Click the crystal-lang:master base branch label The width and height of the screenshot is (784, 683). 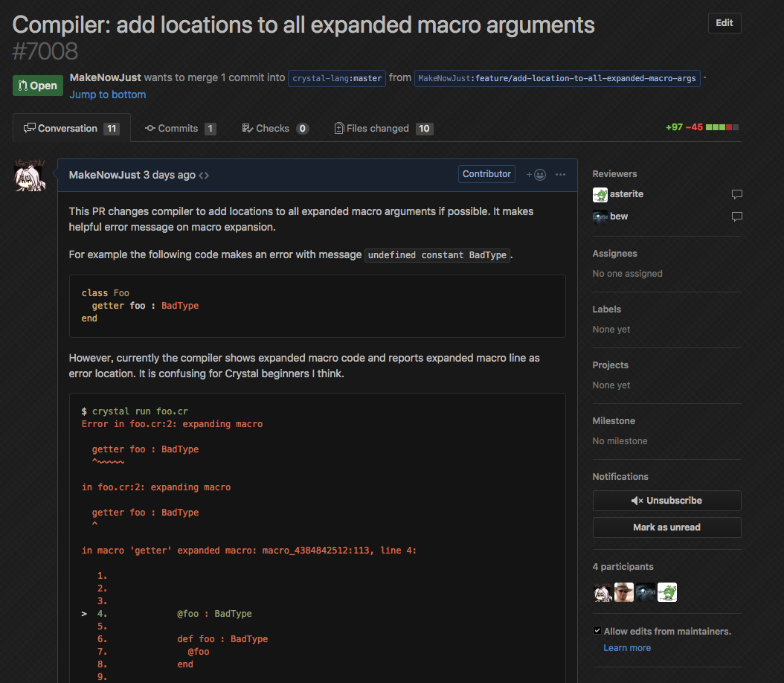[x=337, y=78]
